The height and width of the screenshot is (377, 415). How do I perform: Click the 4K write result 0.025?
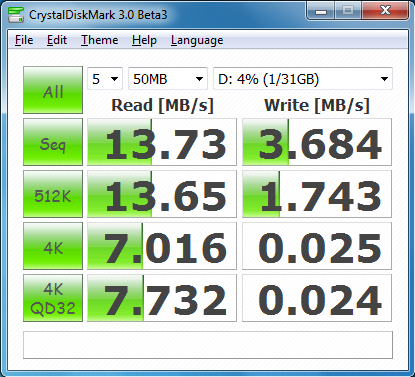317,246
